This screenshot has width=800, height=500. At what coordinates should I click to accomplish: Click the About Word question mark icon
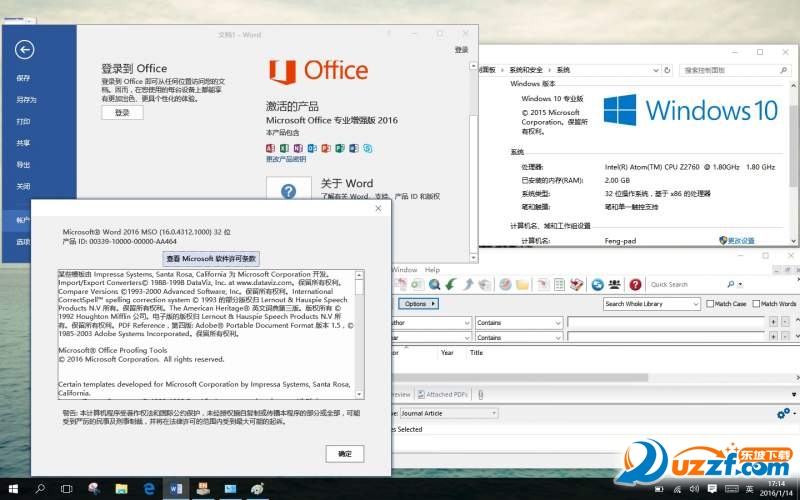(288, 192)
